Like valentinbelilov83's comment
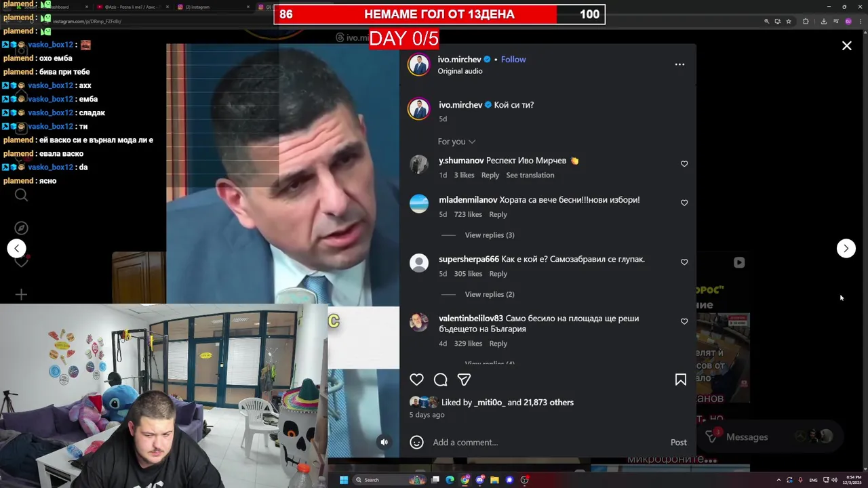Image resolution: width=868 pixels, height=488 pixels. (x=684, y=321)
